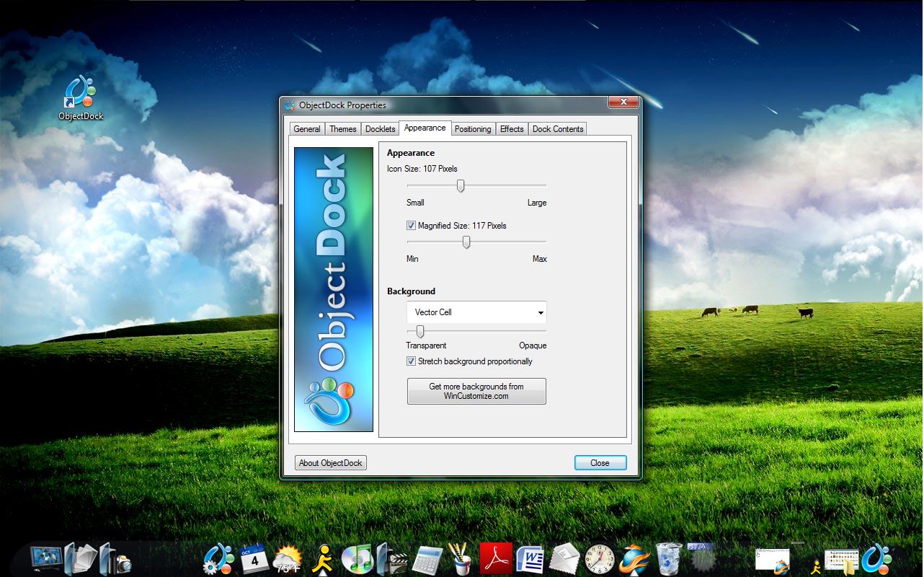Click the About ObjectDock button

coord(331,463)
